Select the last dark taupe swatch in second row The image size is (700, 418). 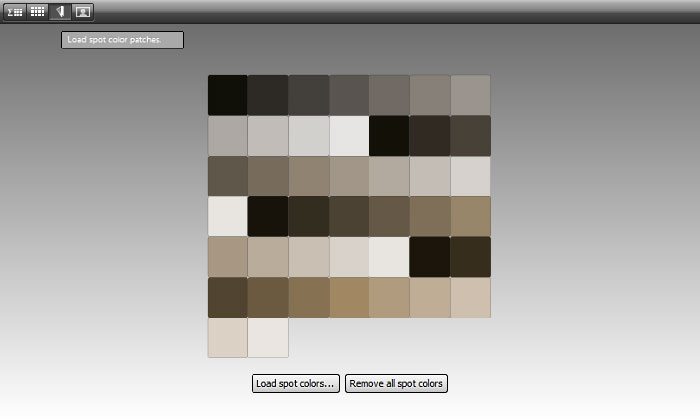point(471,136)
